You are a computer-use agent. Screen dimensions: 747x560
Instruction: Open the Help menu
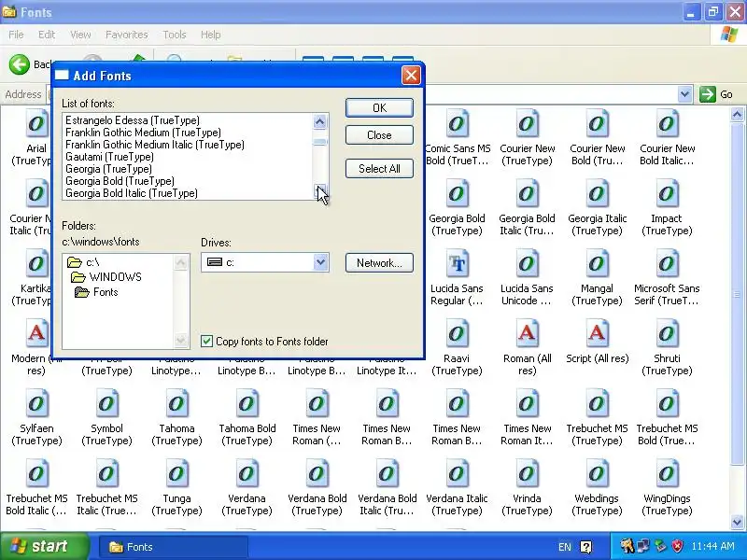[210, 35]
